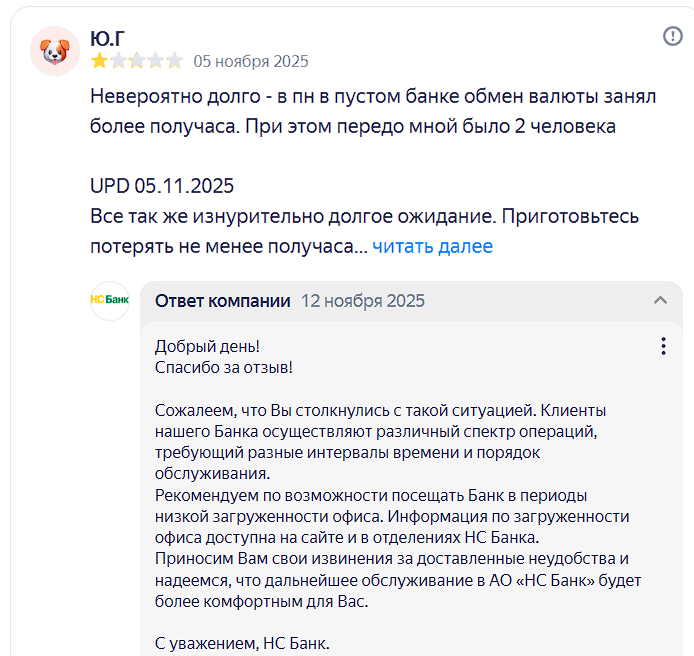Collapse the company reply with chevron
The width and height of the screenshot is (694, 656).
pos(660,301)
